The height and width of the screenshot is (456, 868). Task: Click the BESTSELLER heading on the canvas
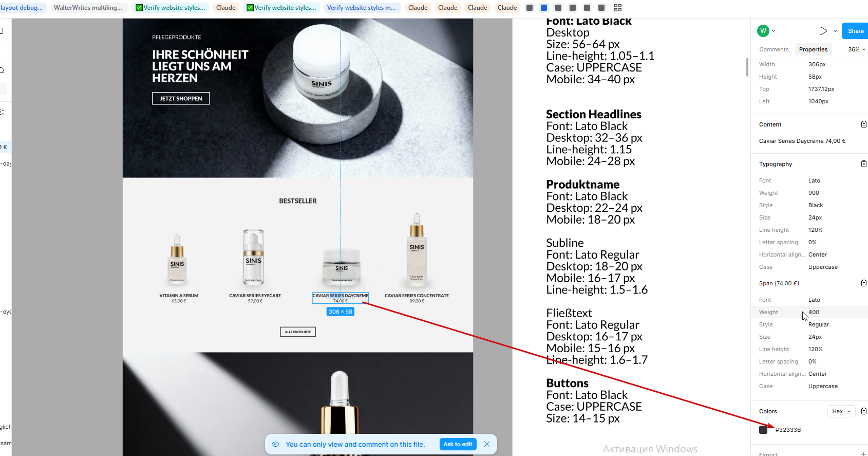[x=298, y=201]
